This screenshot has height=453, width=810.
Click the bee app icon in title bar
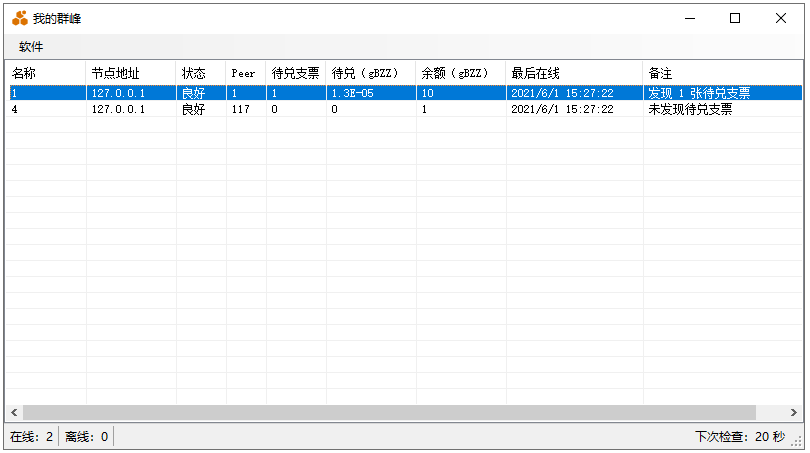point(19,18)
